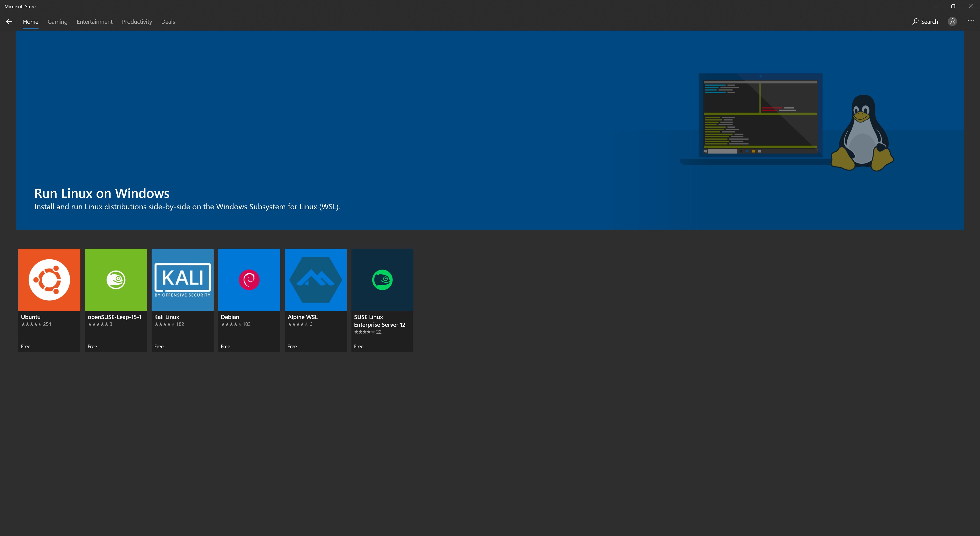This screenshot has height=536, width=980.
Task: Open the Productivity tab
Action: (x=137, y=22)
